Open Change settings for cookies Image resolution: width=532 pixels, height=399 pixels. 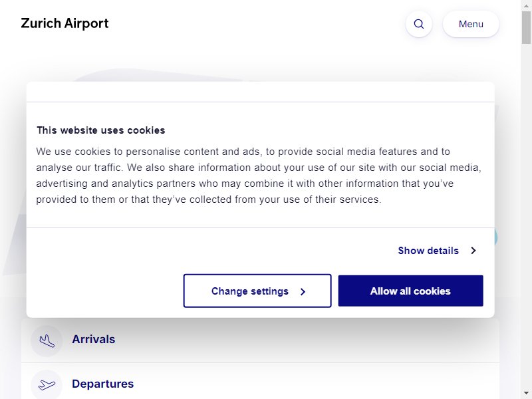point(257,291)
